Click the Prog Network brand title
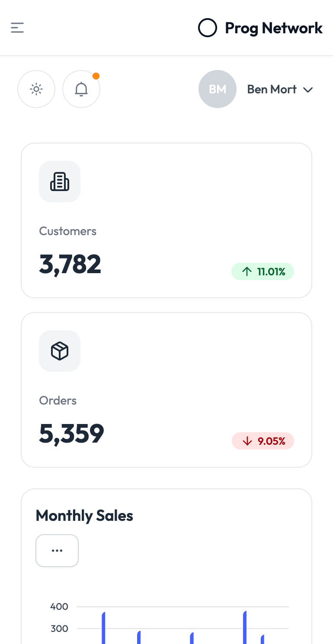Screen dimensions: 333x644 coord(273,28)
